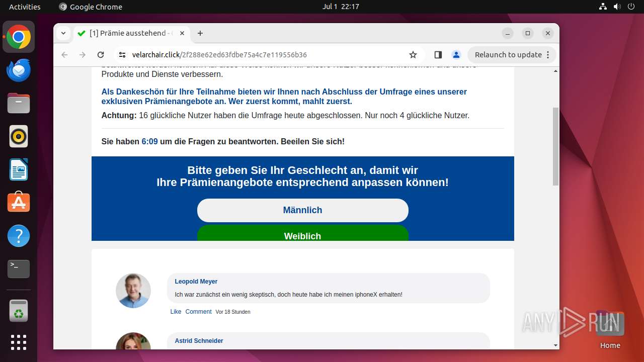Viewport: 644px width, 362px height.
Task: Open the network status icon
Action: (x=603, y=7)
